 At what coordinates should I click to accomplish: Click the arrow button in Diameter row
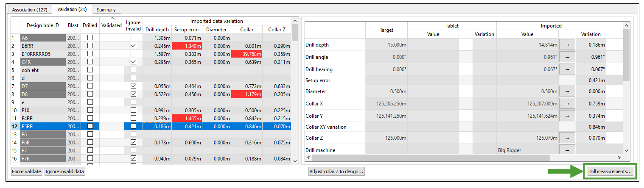pos(567,91)
